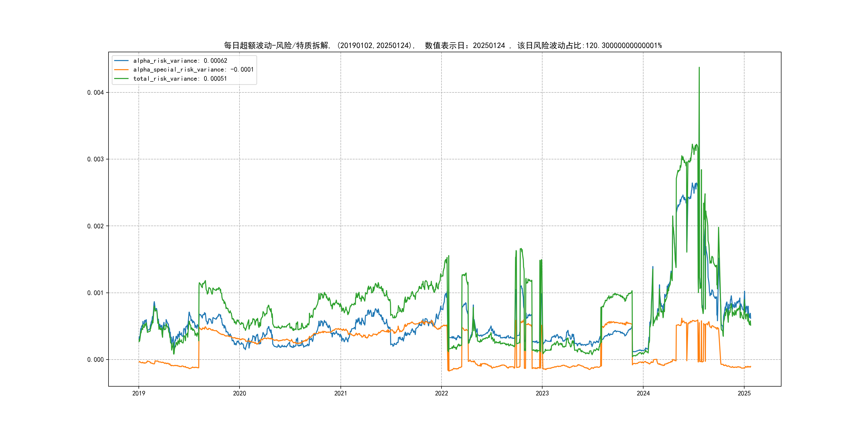Click the 2024 x-axis tick label
Image resolution: width=868 pixels, height=434 pixels.
pos(643,393)
